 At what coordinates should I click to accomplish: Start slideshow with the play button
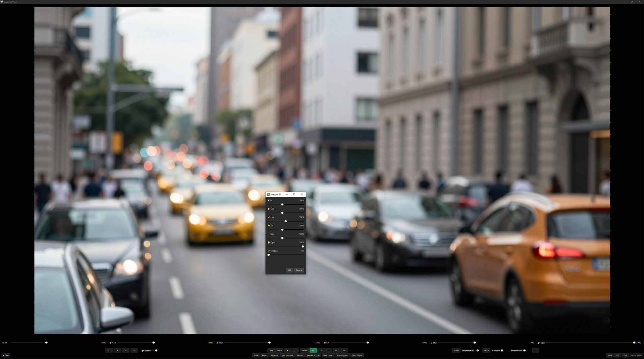(x=134, y=350)
